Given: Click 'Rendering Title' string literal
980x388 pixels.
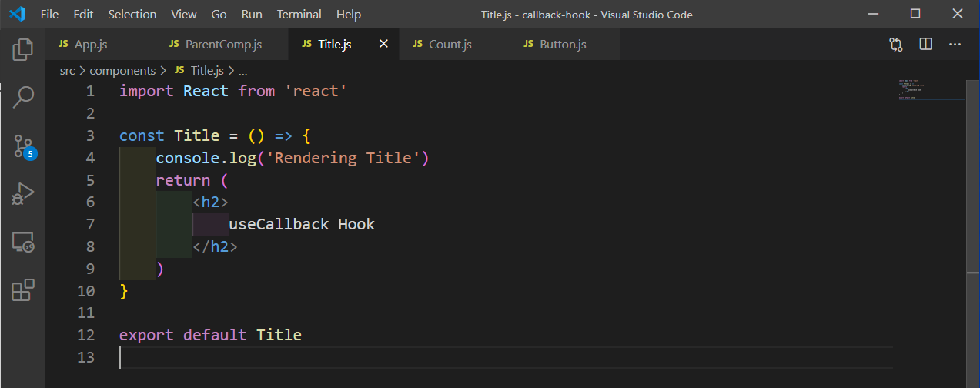Looking at the screenshot, I should click(x=343, y=158).
